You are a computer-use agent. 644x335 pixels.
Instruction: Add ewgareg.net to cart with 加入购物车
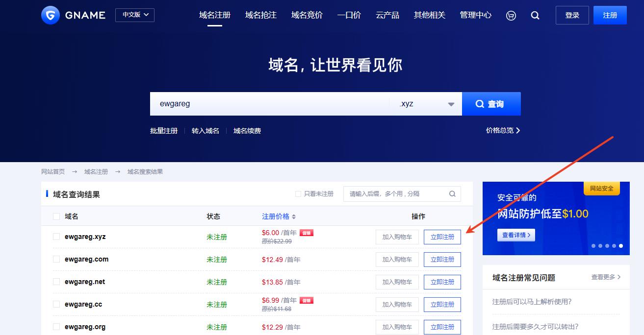click(397, 282)
